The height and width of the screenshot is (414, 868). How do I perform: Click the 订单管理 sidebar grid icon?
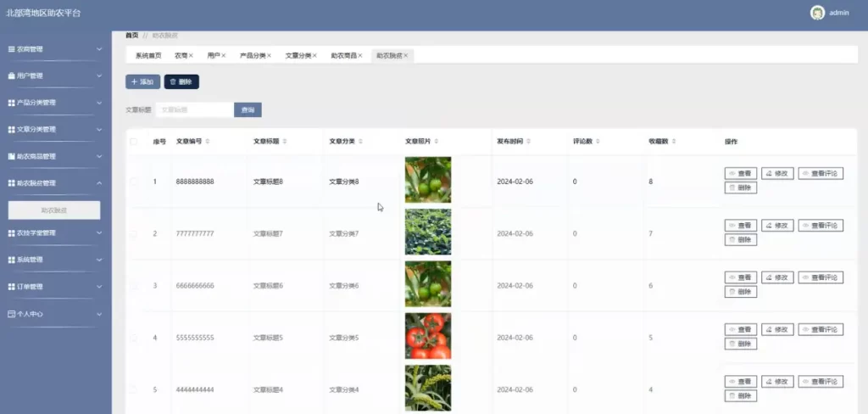tap(11, 287)
